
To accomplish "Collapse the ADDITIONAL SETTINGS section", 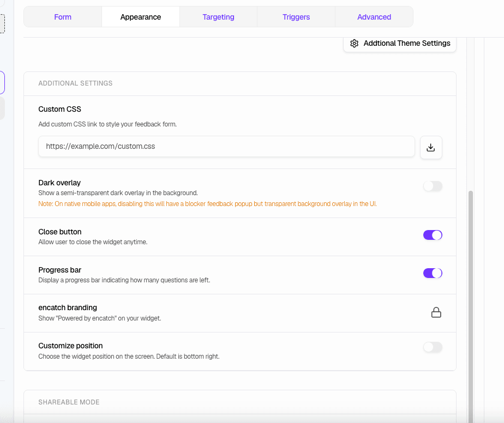I will 75,83.
